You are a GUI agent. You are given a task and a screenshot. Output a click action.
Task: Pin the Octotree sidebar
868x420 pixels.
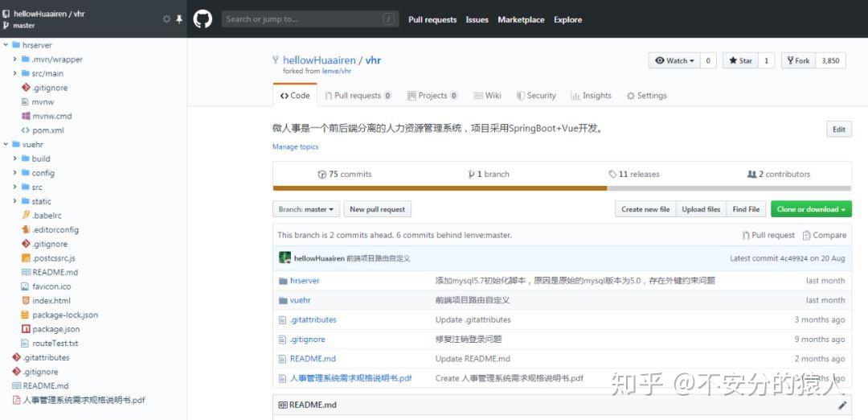click(178, 19)
